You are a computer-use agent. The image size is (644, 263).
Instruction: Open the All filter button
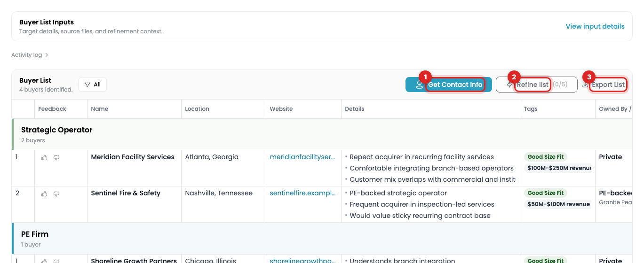click(92, 85)
